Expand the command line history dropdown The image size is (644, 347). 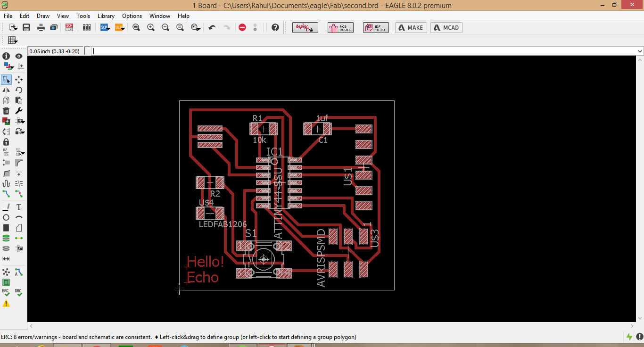(640, 51)
